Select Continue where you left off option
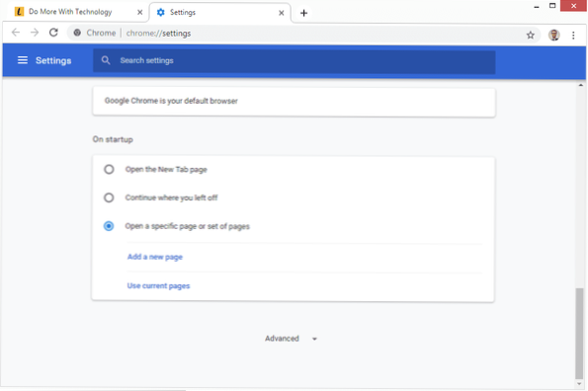The image size is (588, 391). [109, 197]
